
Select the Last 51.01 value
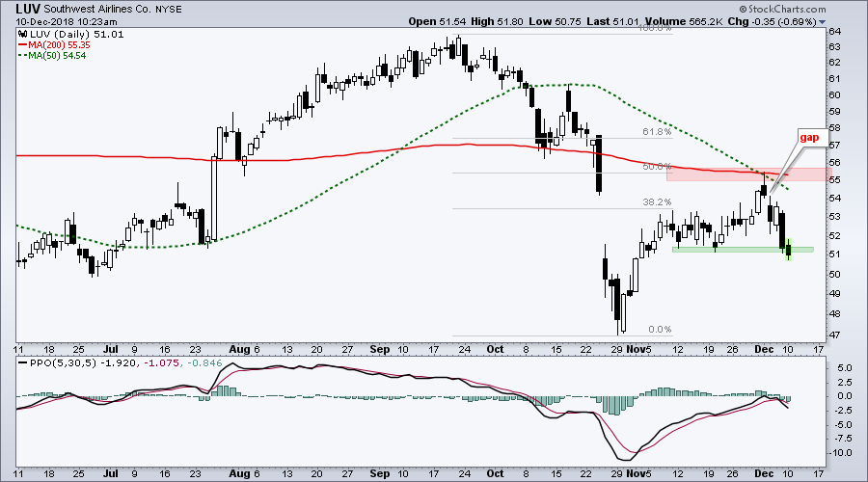coord(612,21)
